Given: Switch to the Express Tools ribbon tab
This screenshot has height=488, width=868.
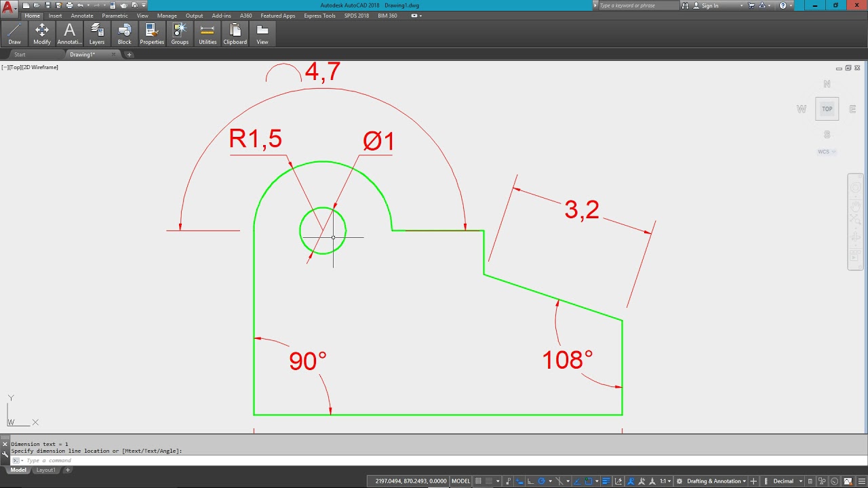Looking at the screenshot, I should coord(319,16).
